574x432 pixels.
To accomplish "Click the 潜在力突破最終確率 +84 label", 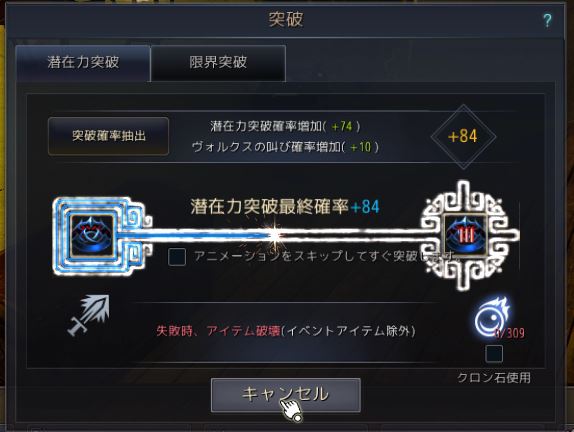I will pos(285,206).
